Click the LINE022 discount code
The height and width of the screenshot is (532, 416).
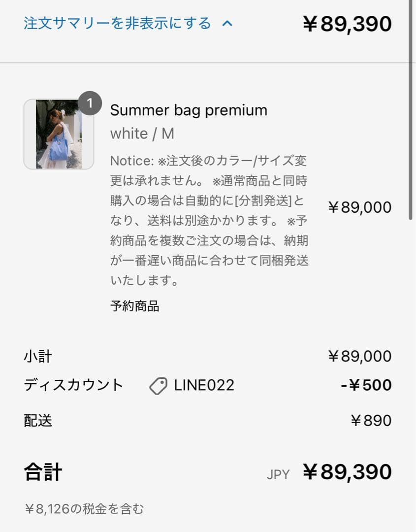point(204,385)
